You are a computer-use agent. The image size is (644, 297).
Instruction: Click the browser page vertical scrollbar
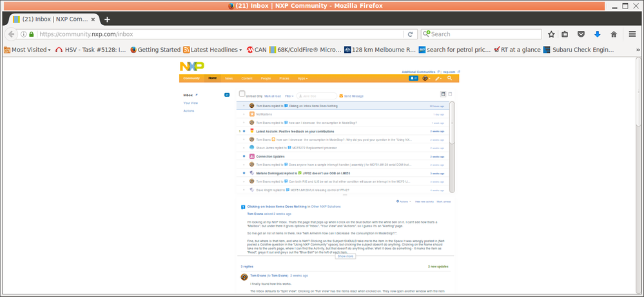638,91
